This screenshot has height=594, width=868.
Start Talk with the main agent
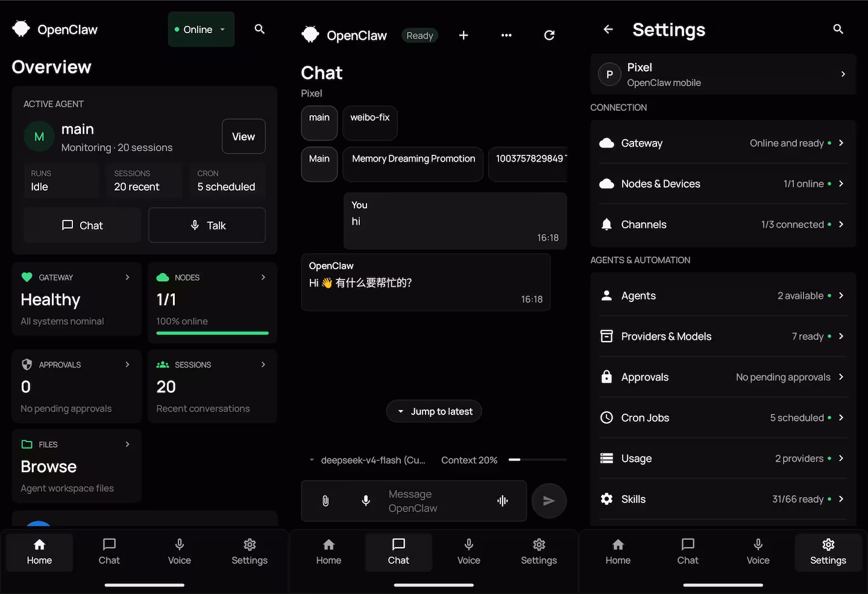(x=207, y=225)
